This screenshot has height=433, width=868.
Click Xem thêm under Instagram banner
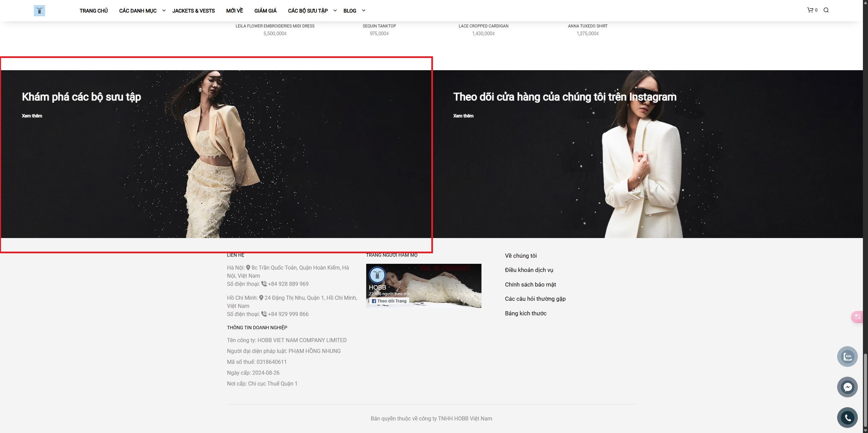tap(463, 116)
